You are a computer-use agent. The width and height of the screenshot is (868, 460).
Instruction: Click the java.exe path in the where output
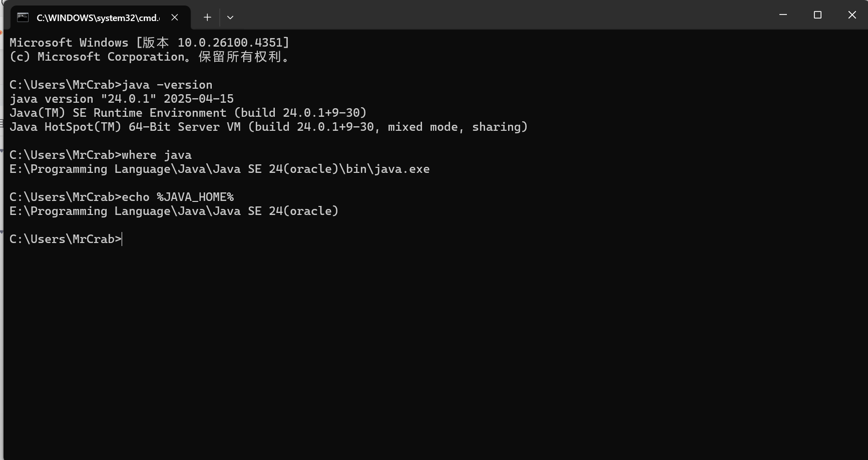(x=219, y=169)
